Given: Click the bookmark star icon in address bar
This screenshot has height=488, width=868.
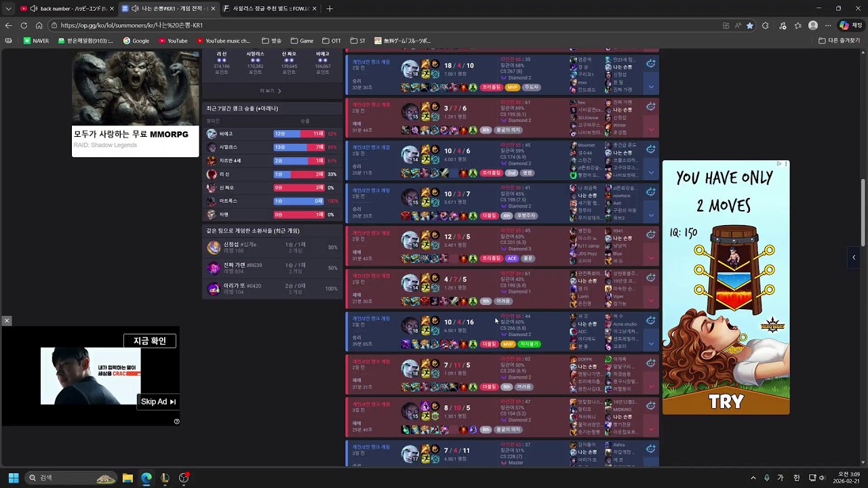Looking at the screenshot, I should [x=749, y=25].
